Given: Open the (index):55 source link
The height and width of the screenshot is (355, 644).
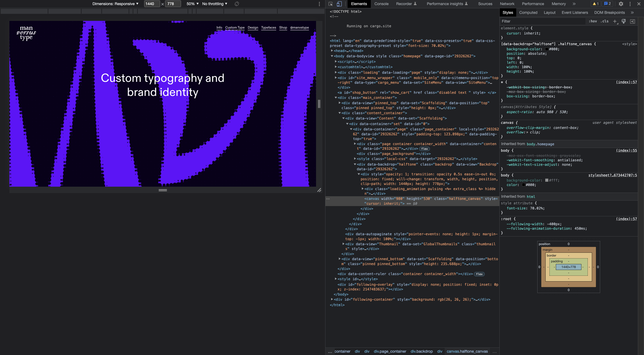Looking at the screenshot, I should [x=626, y=150].
